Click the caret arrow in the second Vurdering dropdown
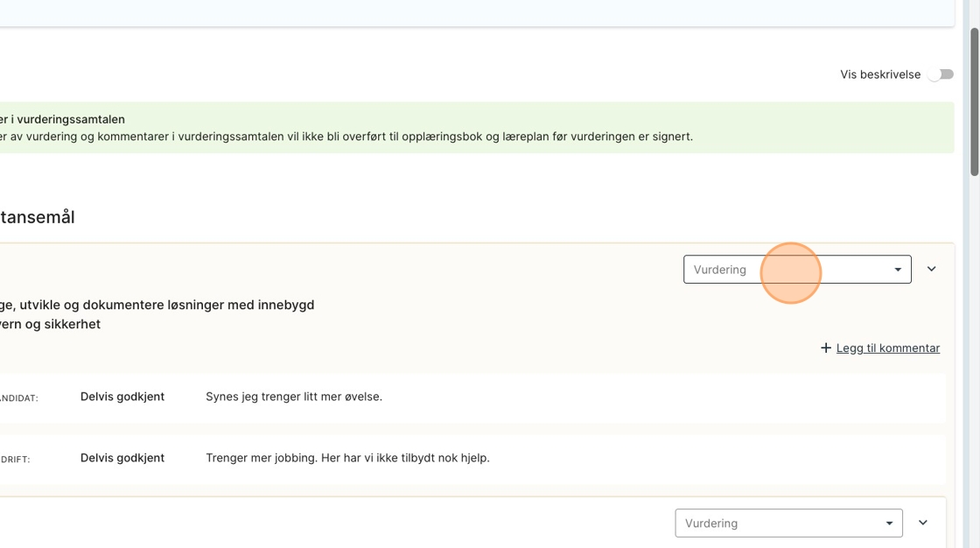The image size is (980, 548). click(x=889, y=523)
